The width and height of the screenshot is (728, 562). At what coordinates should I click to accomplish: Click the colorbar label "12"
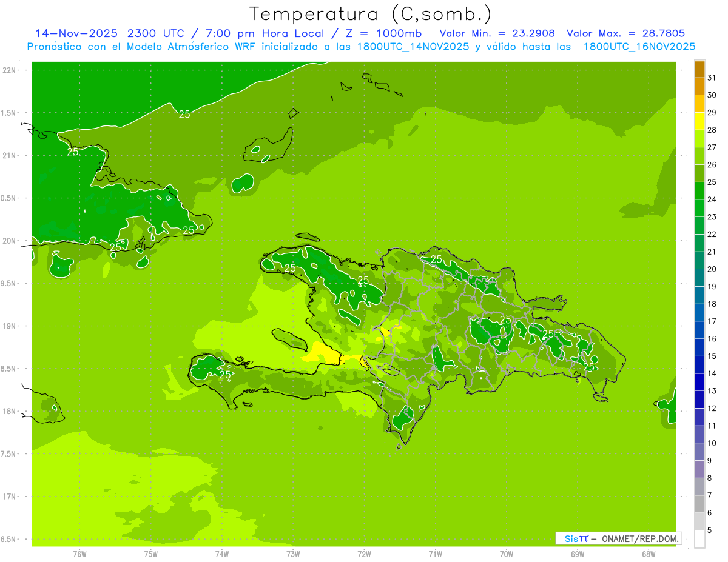pyautogui.click(x=712, y=409)
